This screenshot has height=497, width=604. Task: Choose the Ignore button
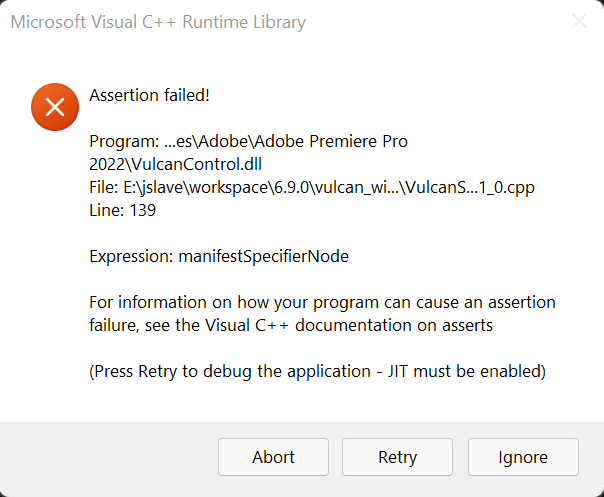coord(523,457)
